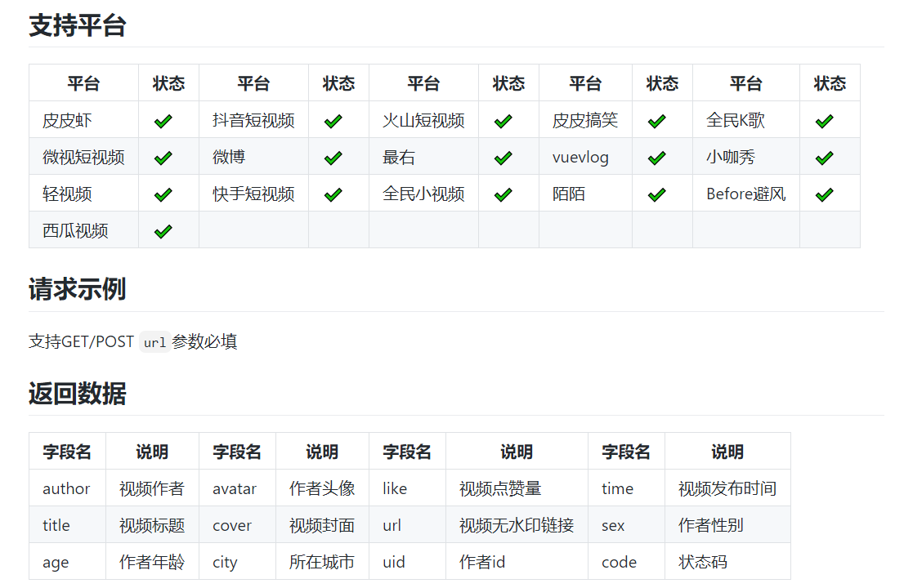Screen dimensions: 904x588
Task: Click the green checkmark for 全民K歌
Action: tap(824, 121)
